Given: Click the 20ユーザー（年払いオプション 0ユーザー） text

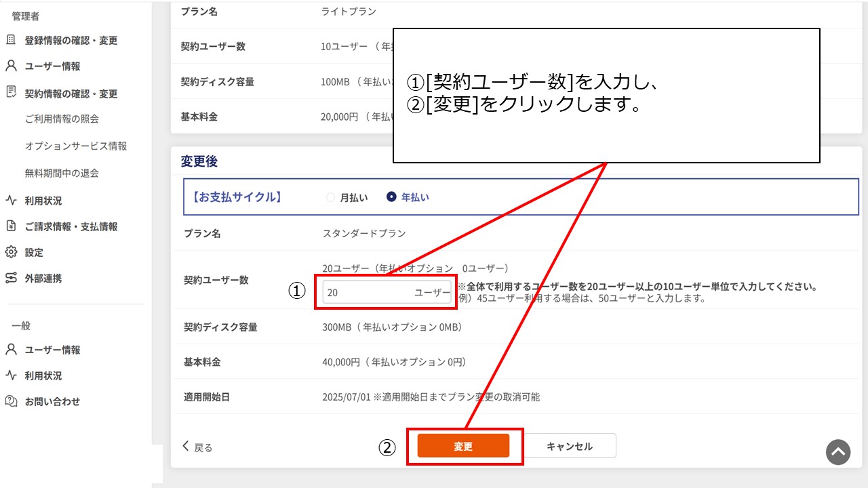Looking at the screenshot, I should click(416, 268).
